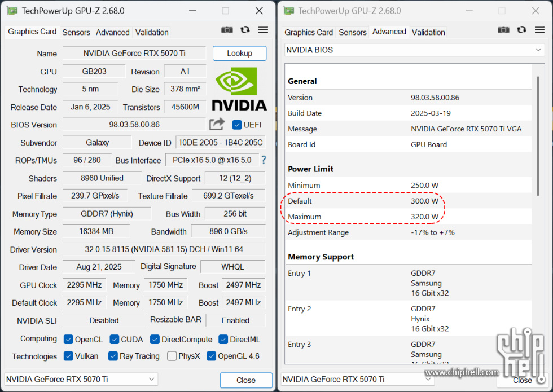The width and height of the screenshot is (553, 392).
Task: Click the Memory Type value GDDR7 (Hynix)
Action: [107, 214]
